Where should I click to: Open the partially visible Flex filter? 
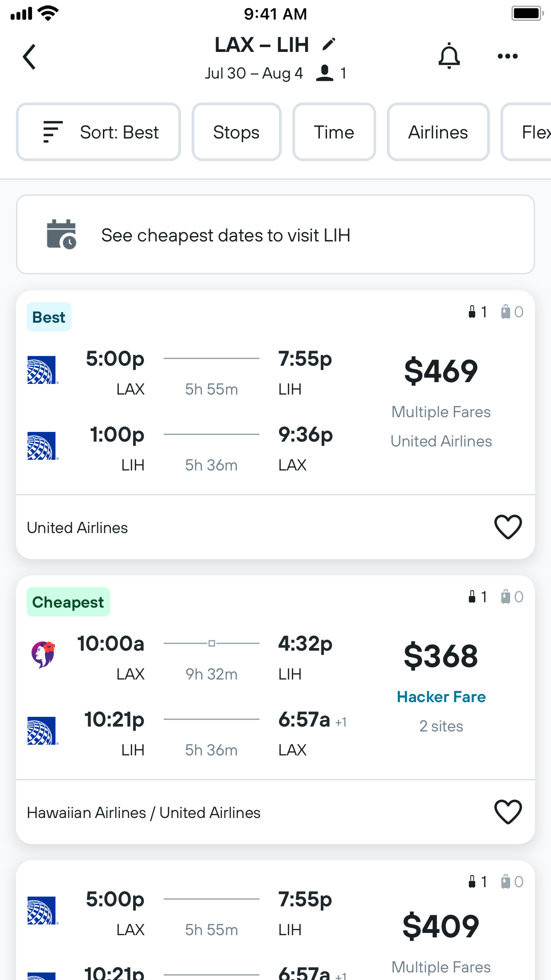click(x=530, y=132)
